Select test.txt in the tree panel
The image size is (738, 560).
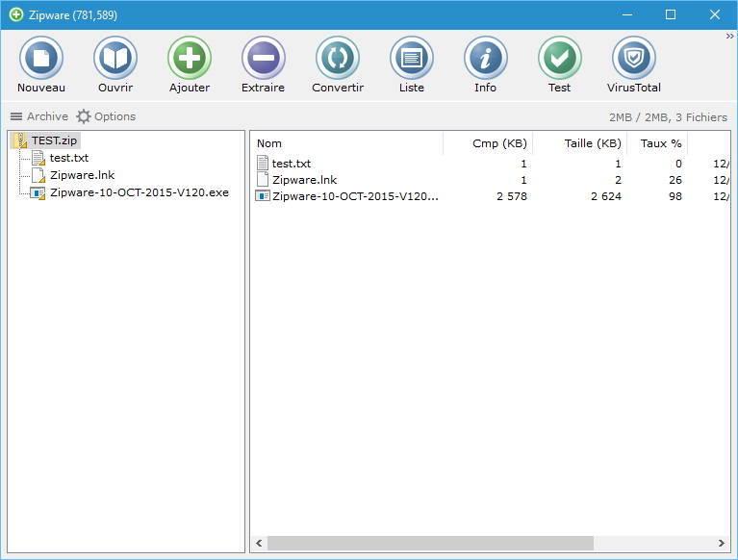click(69, 158)
